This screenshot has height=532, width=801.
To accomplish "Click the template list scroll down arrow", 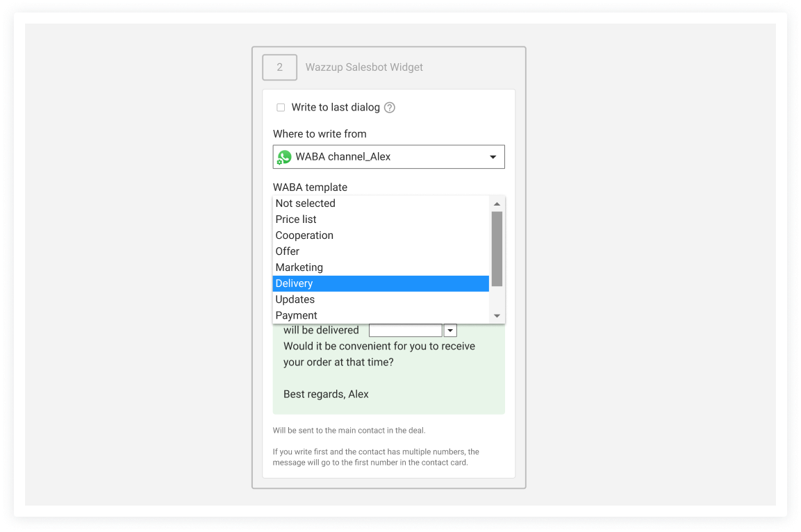I will point(497,316).
